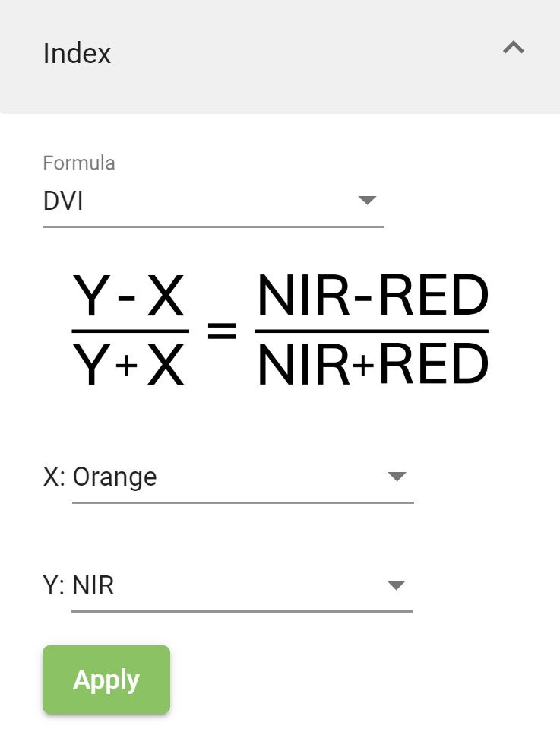
Task: Select the Orange value text
Action: (115, 478)
